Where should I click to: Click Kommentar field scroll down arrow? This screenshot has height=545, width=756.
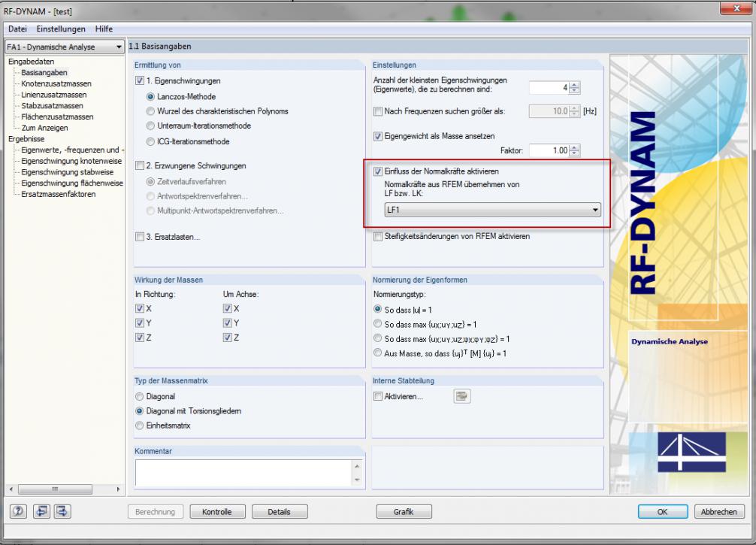pyautogui.click(x=357, y=480)
